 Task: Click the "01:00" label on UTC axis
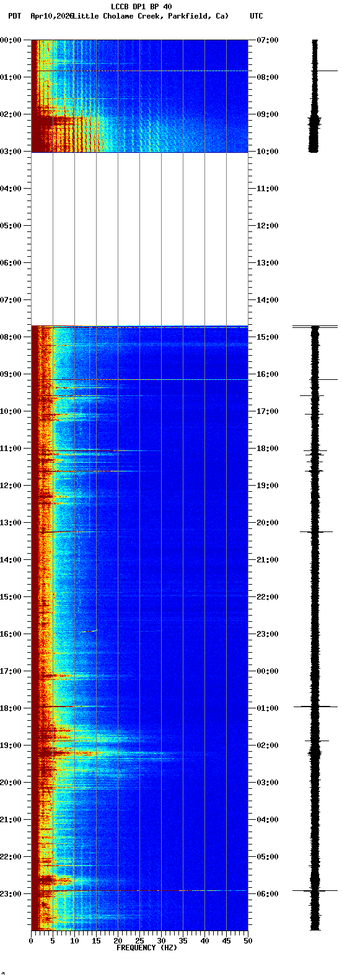268,708
